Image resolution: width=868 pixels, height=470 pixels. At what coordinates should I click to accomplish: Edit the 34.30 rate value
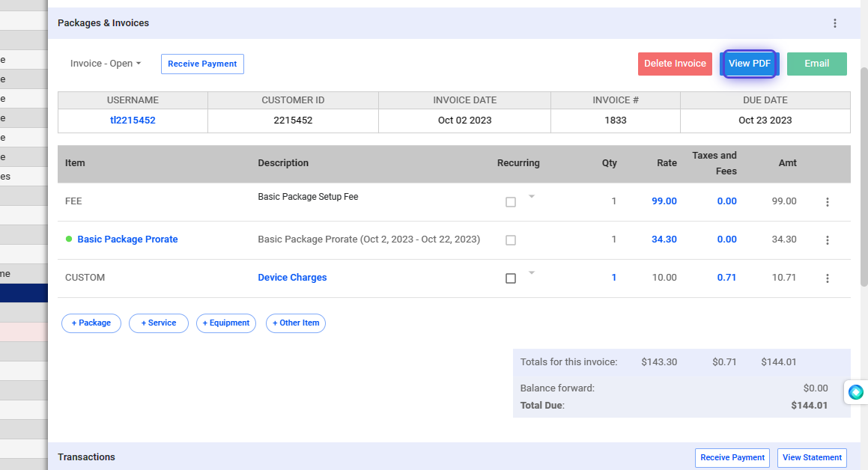(664, 239)
